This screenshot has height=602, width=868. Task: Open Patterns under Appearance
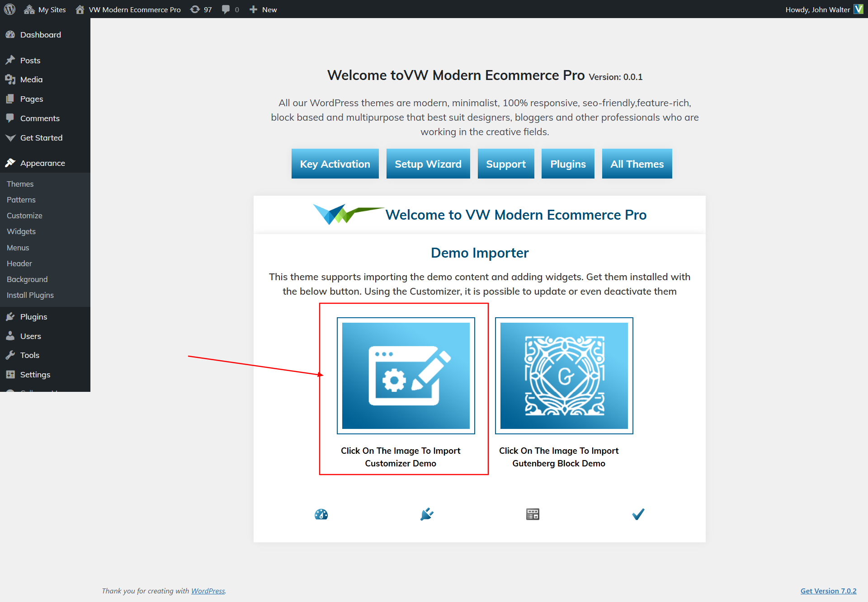coord(21,200)
